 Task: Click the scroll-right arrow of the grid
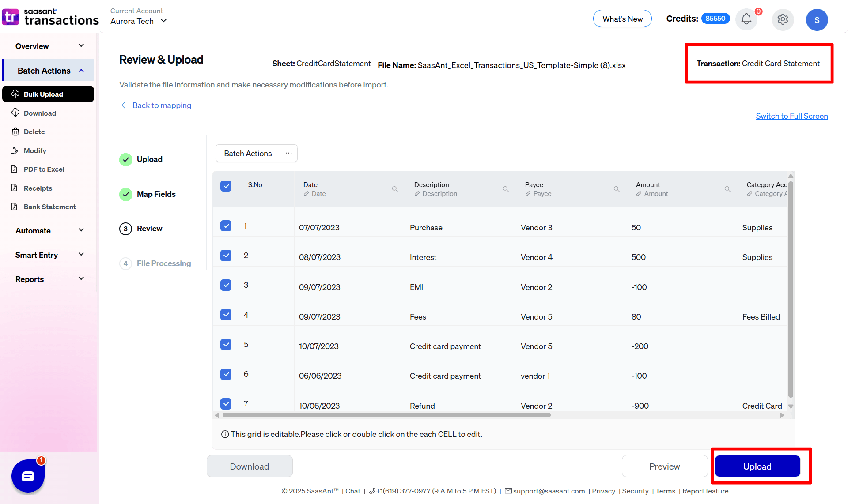[782, 415]
